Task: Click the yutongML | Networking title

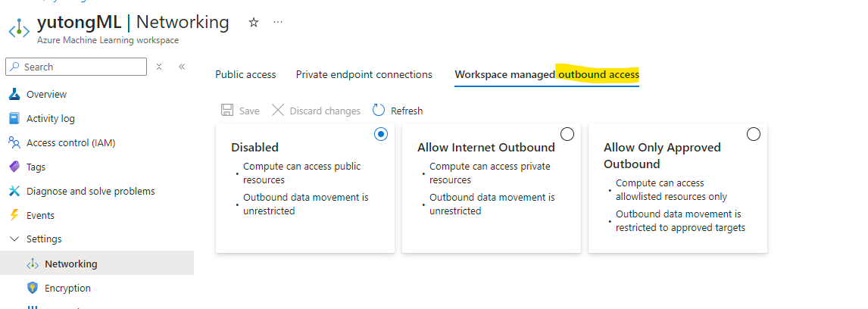Action: click(133, 22)
